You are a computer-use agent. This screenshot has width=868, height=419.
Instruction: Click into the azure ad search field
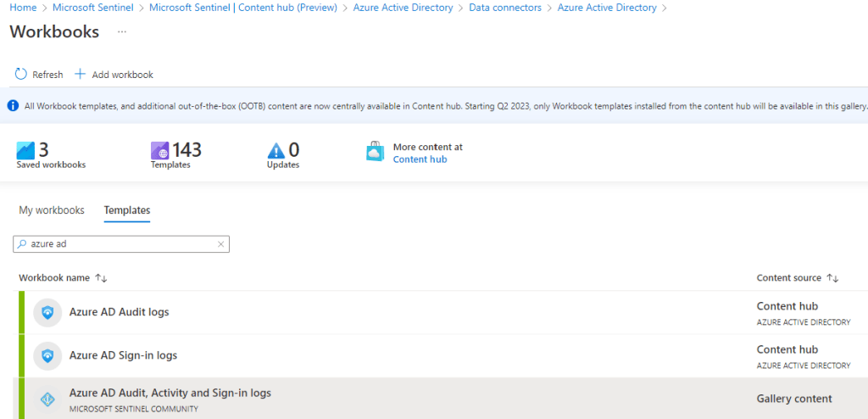pyautogui.click(x=119, y=244)
